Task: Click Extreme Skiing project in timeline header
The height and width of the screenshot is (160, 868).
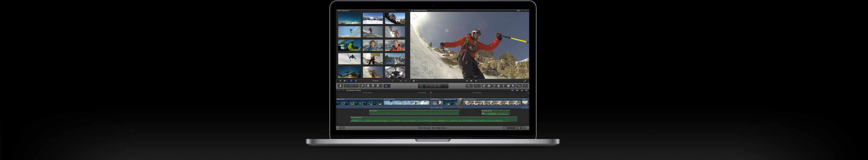Action: tap(354, 90)
